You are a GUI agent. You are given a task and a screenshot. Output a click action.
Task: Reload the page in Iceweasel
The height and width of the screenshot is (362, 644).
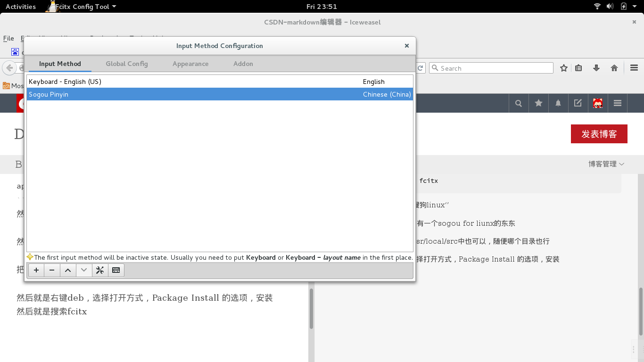(421, 68)
